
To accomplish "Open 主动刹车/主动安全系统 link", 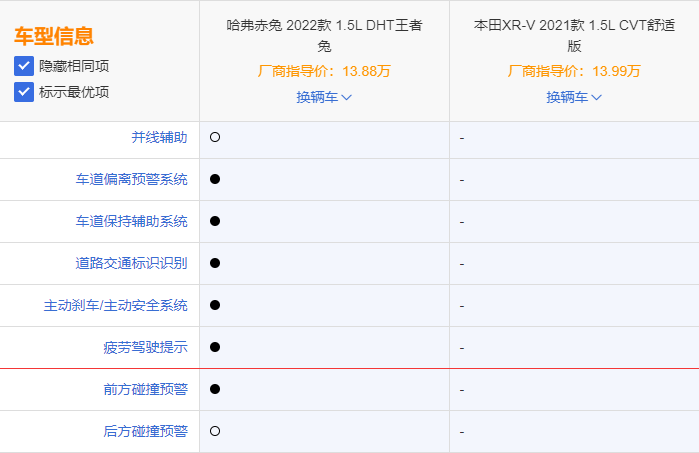I will tap(115, 305).
